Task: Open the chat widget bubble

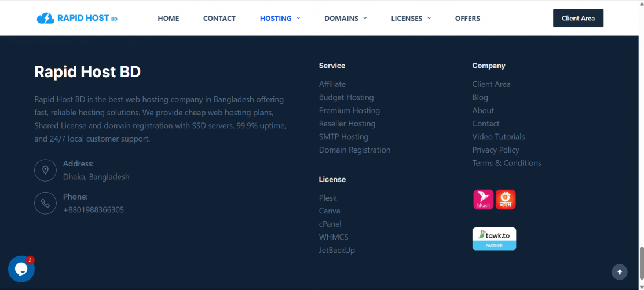Action: [x=21, y=269]
